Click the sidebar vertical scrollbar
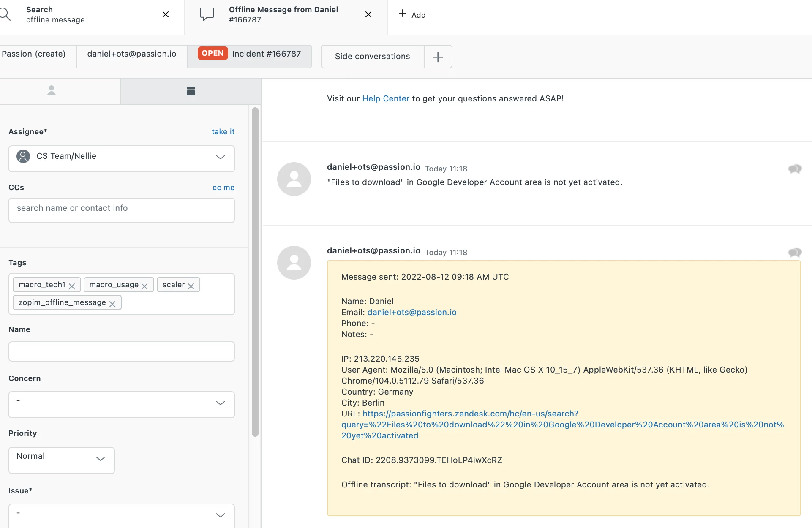The height and width of the screenshot is (528, 812). coord(255,271)
